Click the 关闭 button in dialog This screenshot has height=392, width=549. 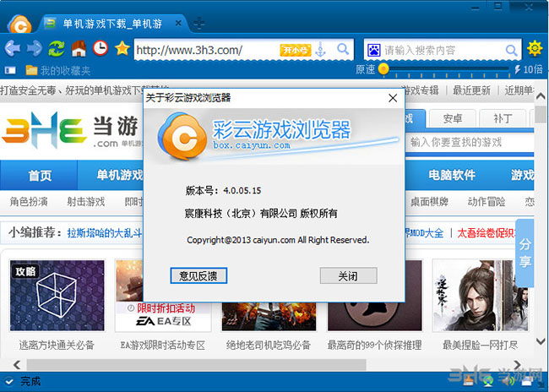pos(348,275)
